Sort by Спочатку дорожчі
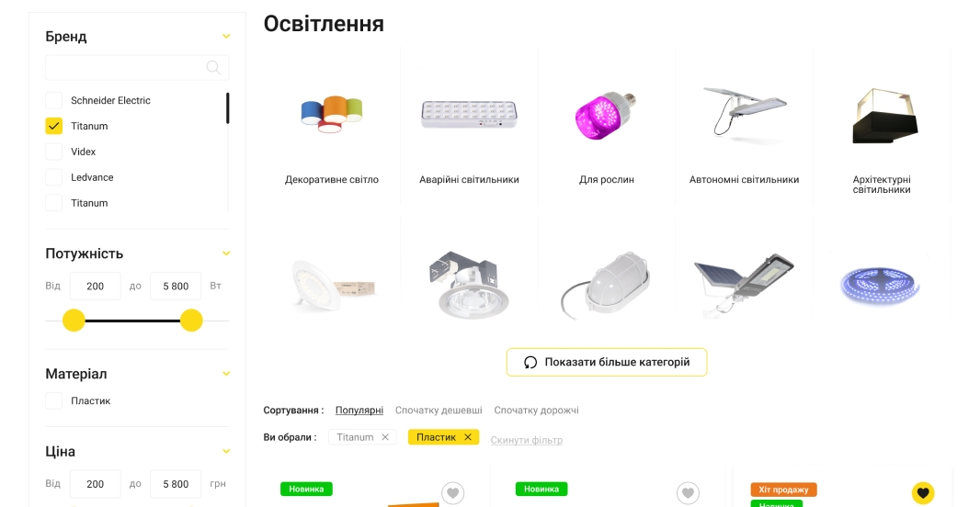 (536, 411)
